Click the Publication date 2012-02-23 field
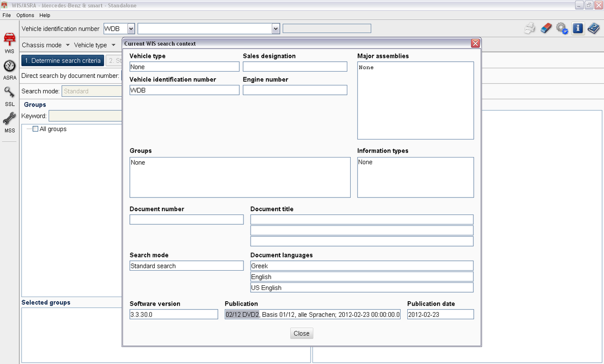Screen dimensions: 604x364 tap(440, 314)
